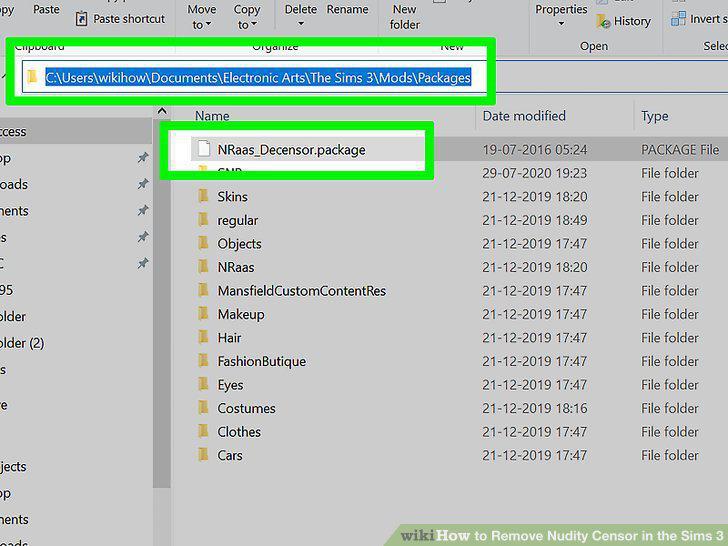728x546 pixels.
Task: Click the FashionButique folder name
Action: 261,362
